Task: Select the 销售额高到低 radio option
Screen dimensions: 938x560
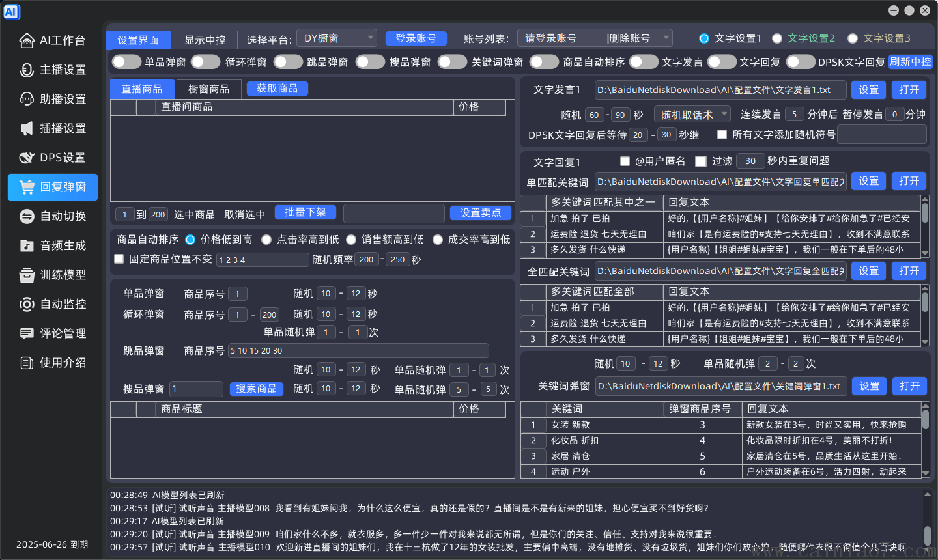Action: coord(351,239)
